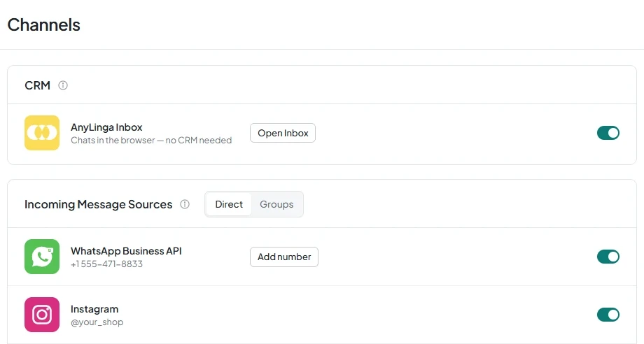Open info icon next to Incoming Message Sources
644x344 pixels.
click(185, 204)
